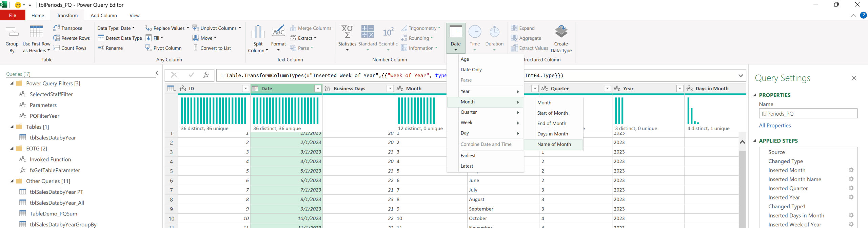868x228 pixels.
Task: Click the Transpose button
Action: pos(68,28)
